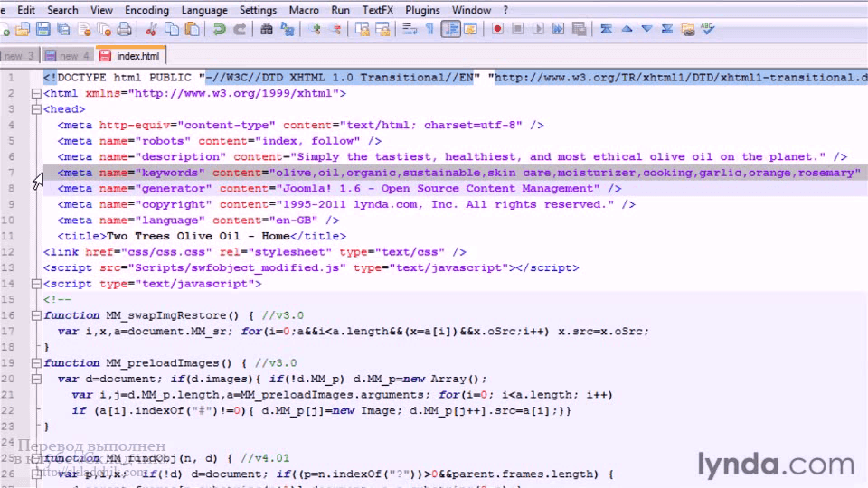Click the Open file toolbar icon
Image resolution: width=868 pixels, height=488 pixels.
(x=23, y=29)
